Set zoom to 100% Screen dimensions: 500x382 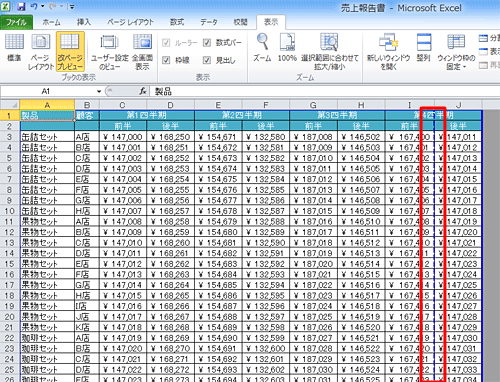click(287, 48)
